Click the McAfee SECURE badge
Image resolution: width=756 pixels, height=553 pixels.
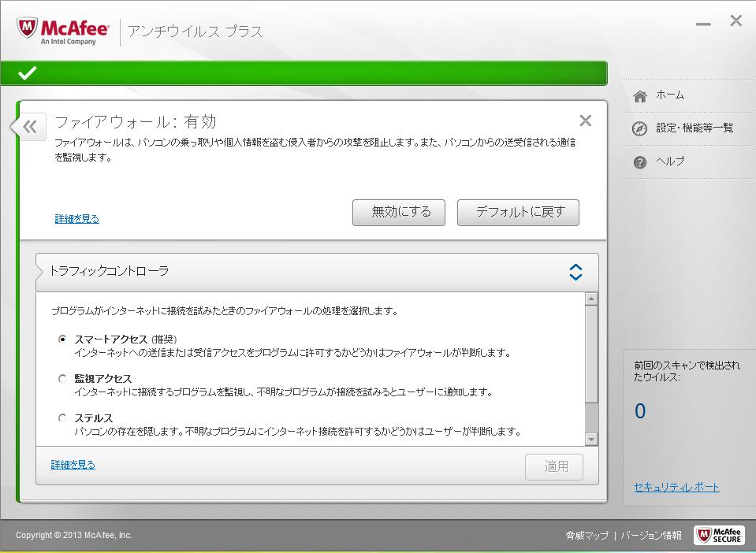tap(718, 535)
